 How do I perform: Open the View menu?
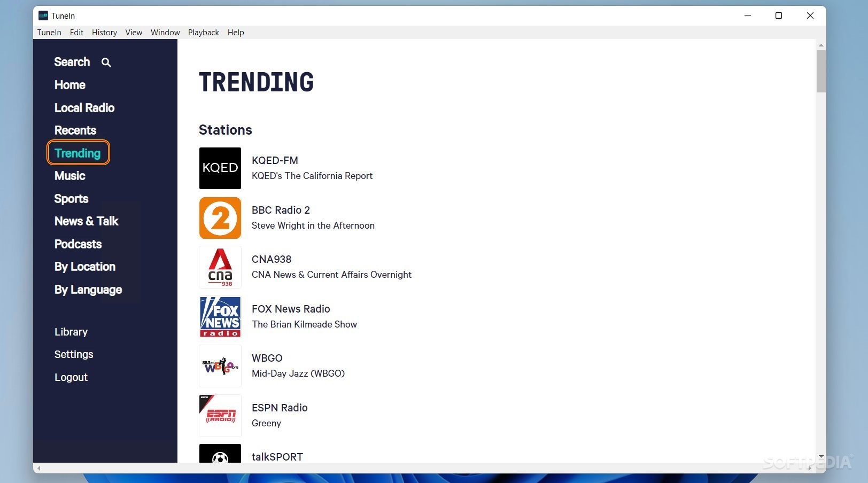click(x=134, y=33)
